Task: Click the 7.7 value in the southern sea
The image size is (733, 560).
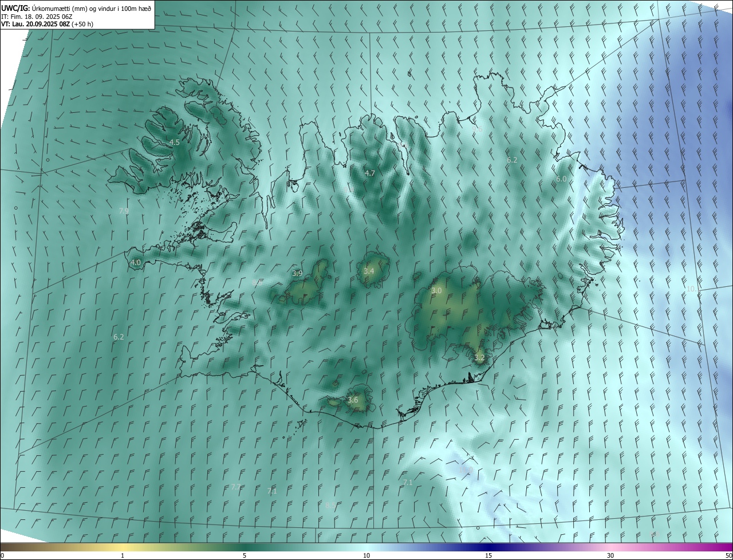Action: 236,487
